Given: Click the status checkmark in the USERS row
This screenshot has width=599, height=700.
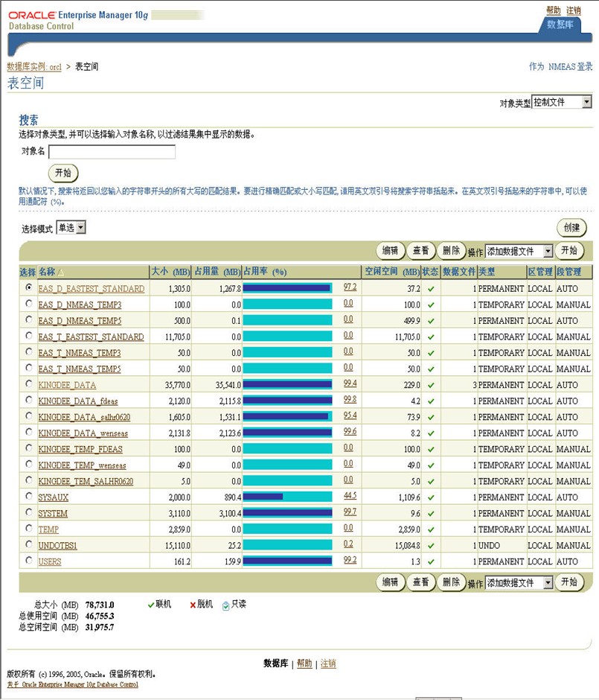Looking at the screenshot, I should tap(431, 562).
